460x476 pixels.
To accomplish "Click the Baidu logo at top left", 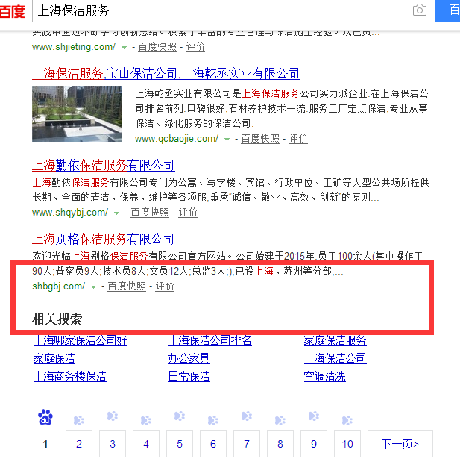I will [x=11, y=10].
